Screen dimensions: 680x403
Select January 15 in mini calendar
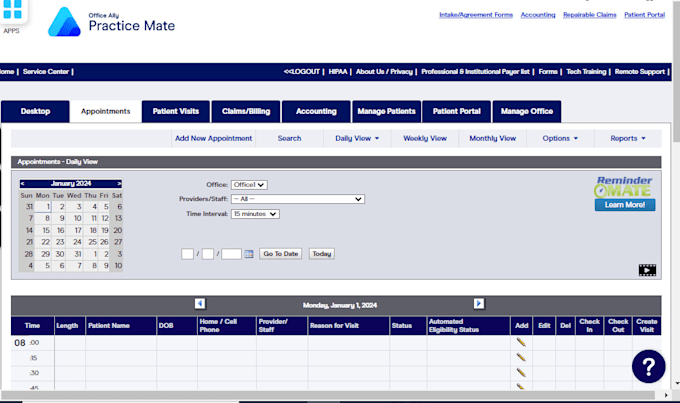43,230
